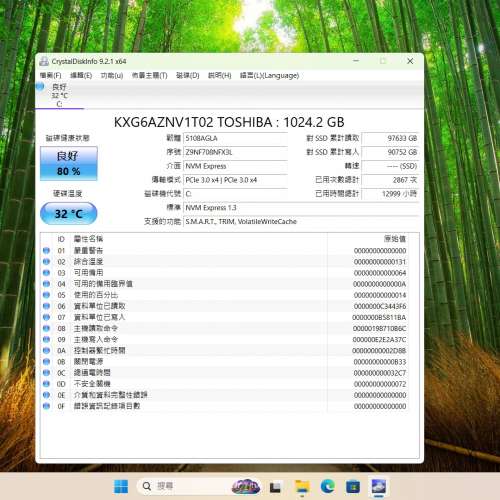Click status dot of attribute row 05

46,295
